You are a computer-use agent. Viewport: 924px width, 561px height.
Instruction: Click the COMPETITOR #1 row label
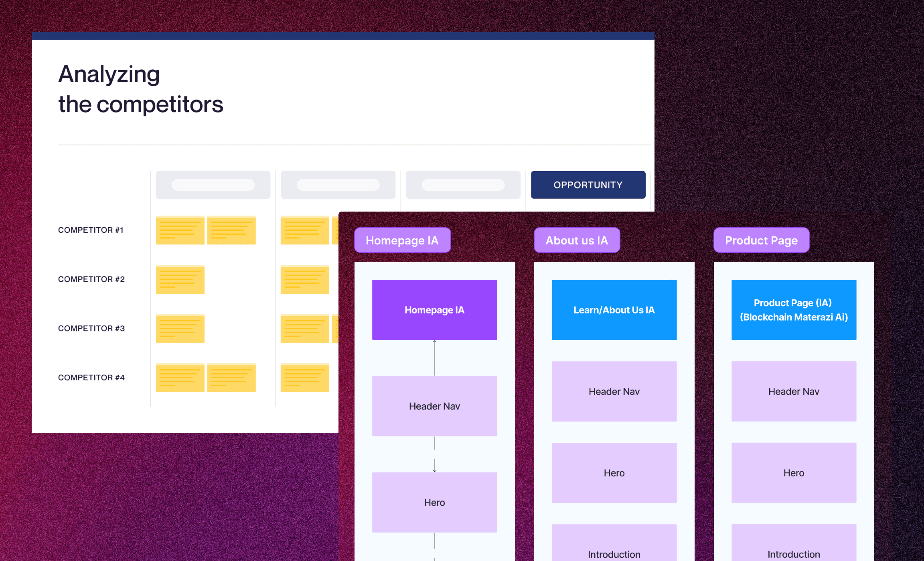click(x=91, y=230)
